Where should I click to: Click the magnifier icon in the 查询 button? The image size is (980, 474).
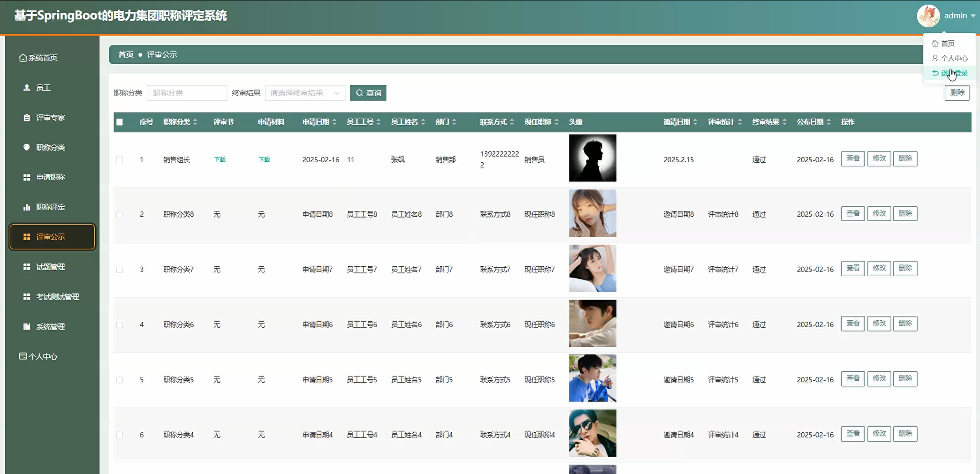[359, 93]
